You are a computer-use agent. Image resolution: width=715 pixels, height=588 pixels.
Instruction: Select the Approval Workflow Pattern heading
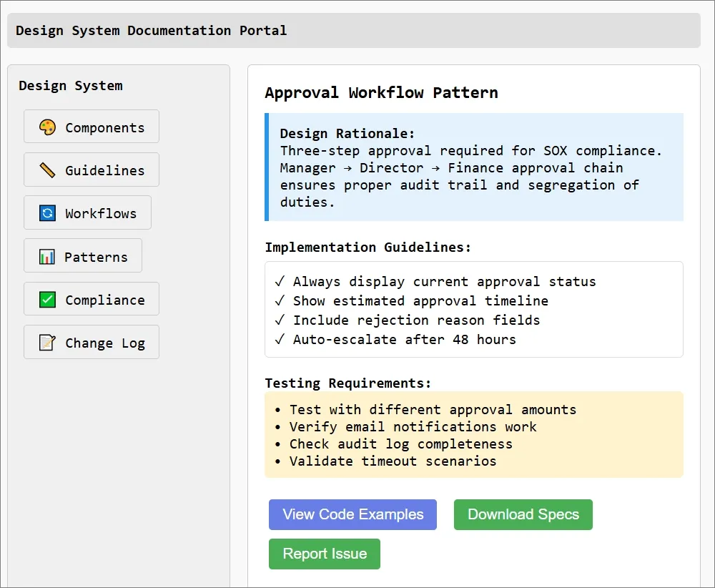click(x=381, y=93)
